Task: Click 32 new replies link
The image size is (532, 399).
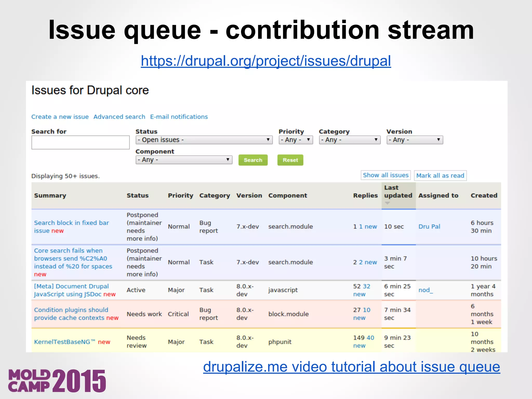Action: 362,290
